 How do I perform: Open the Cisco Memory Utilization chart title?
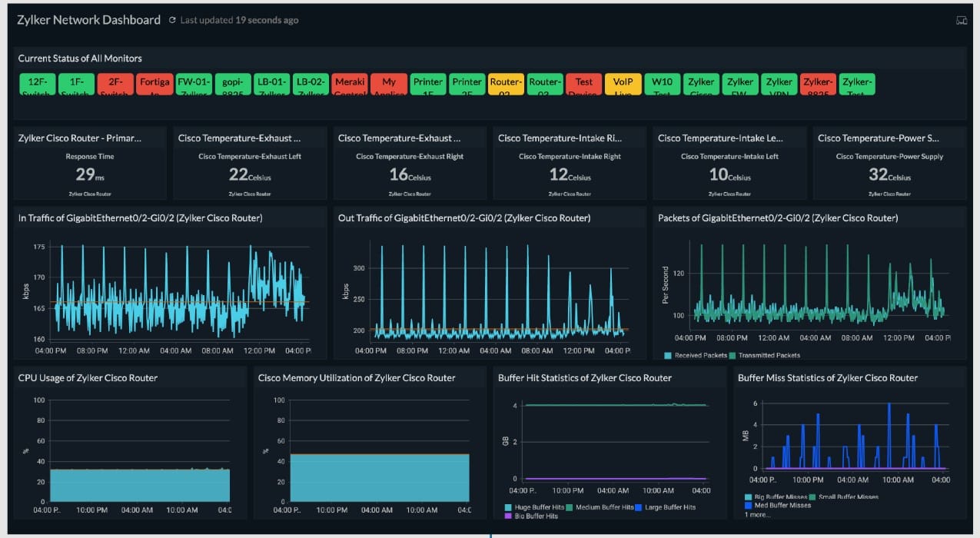tap(357, 378)
